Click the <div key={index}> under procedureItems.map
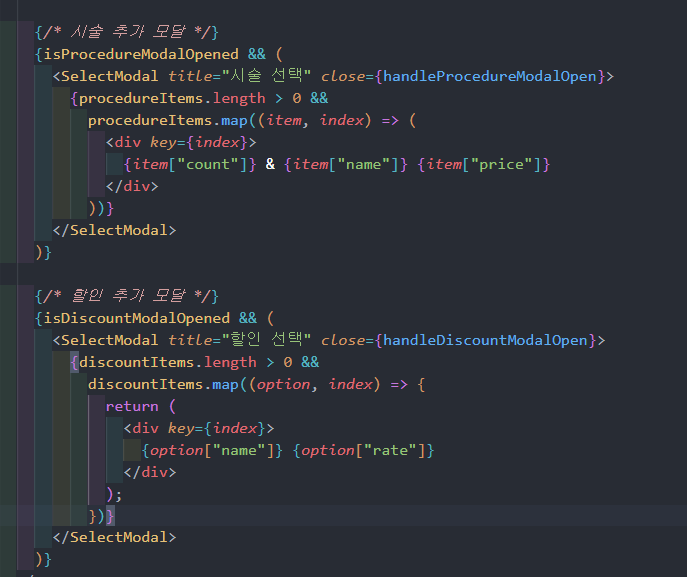This screenshot has height=577, width=687. click(181, 142)
